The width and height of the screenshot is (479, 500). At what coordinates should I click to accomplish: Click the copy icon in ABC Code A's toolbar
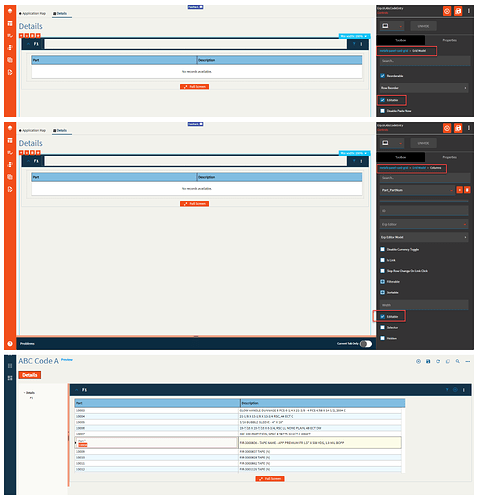point(448,361)
